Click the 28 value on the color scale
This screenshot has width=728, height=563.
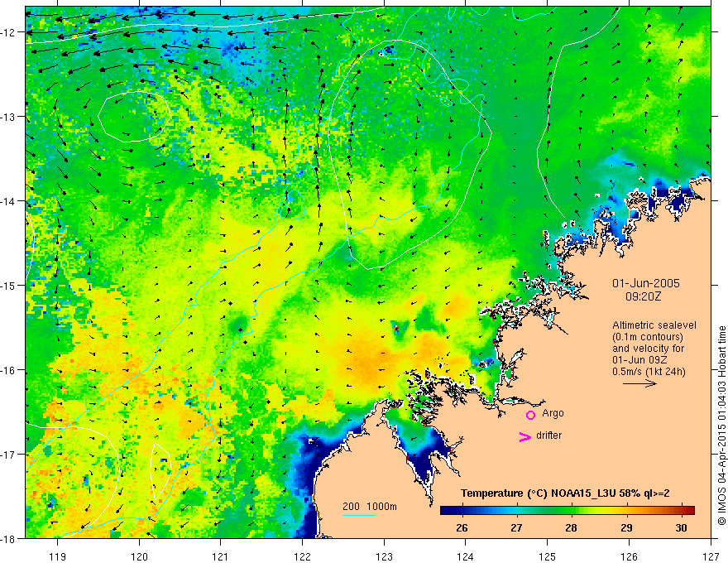tap(571, 527)
